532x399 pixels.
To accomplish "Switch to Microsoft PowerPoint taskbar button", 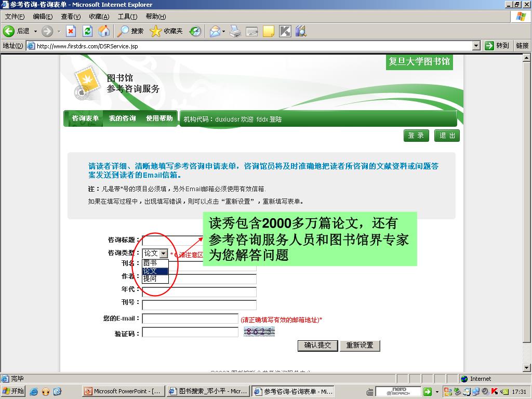I will coord(124,391).
